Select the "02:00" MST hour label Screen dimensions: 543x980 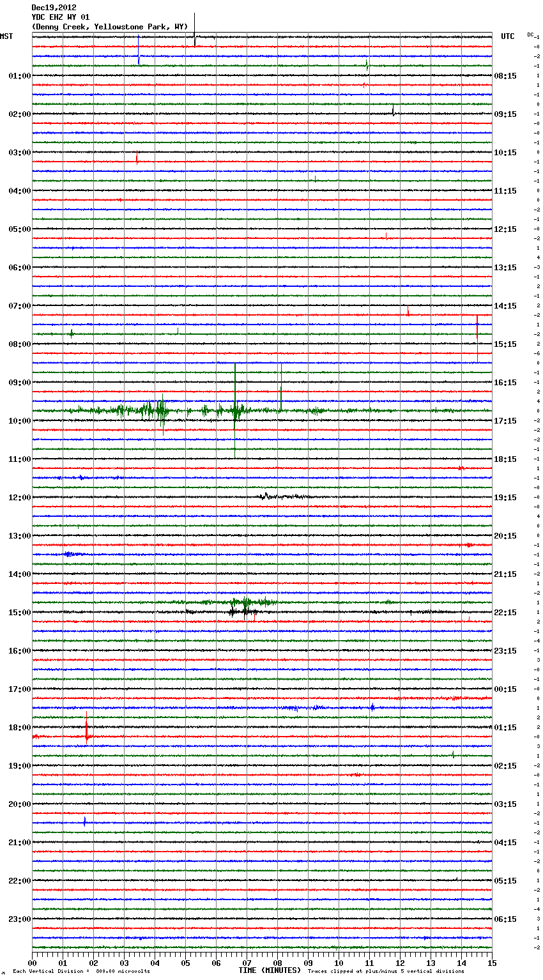(20, 114)
